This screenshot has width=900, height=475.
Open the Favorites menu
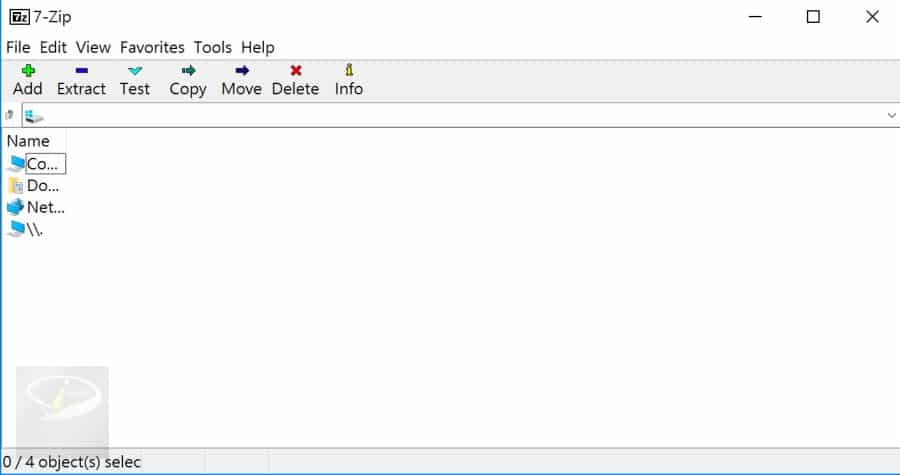click(x=152, y=47)
